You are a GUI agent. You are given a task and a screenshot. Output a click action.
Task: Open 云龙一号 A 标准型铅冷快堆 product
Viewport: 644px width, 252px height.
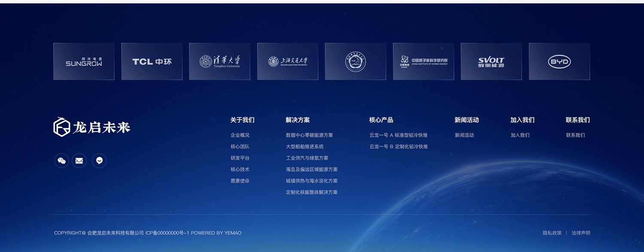tap(398, 135)
